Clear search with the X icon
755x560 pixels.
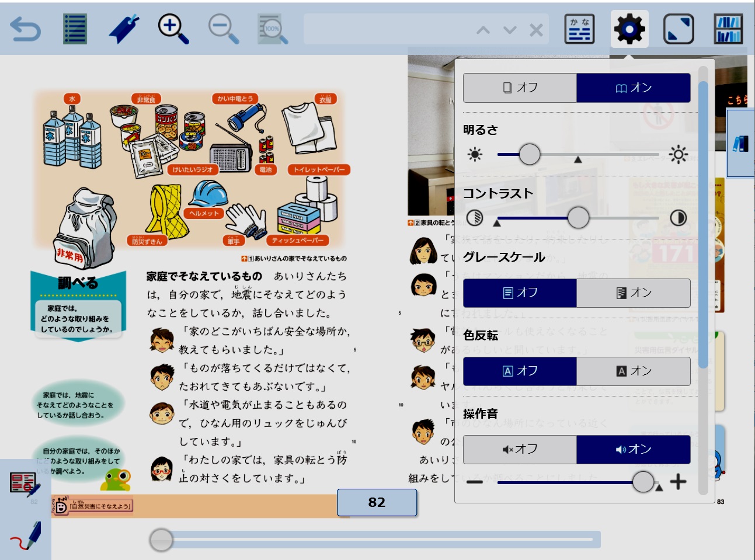536,30
